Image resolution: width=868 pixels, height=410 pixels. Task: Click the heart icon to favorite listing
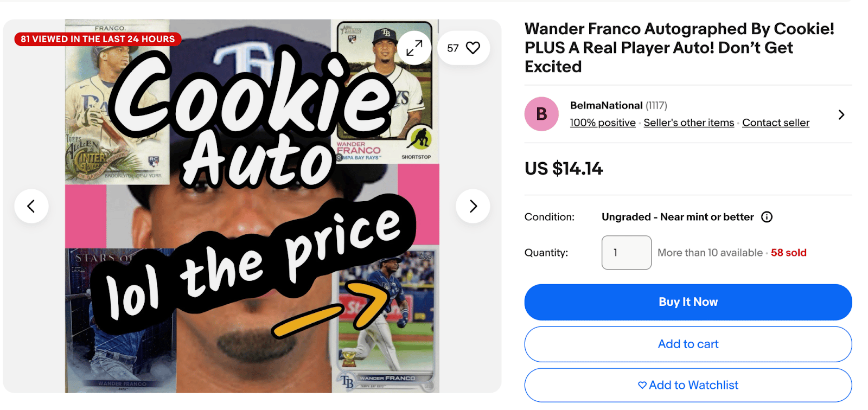click(x=473, y=48)
